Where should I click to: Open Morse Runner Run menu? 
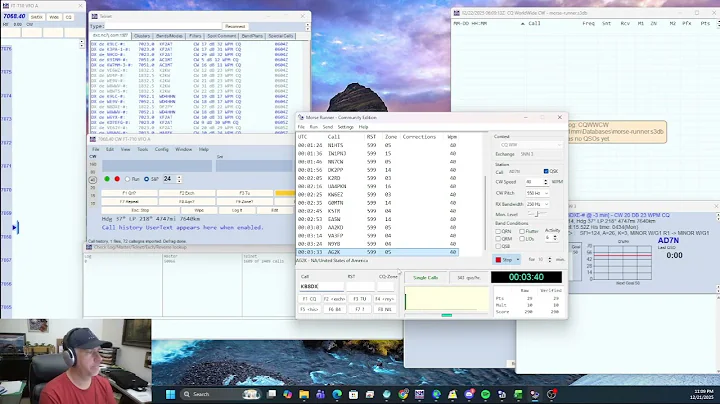point(314,127)
